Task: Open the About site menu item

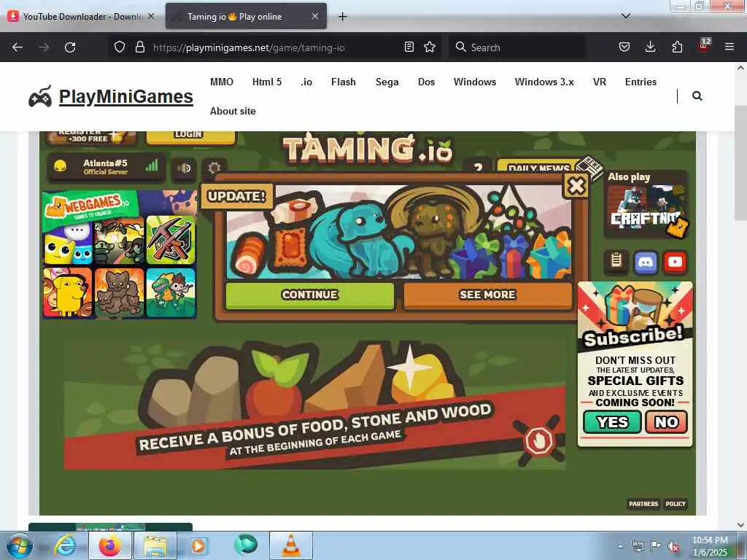Action: (x=233, y=111)
